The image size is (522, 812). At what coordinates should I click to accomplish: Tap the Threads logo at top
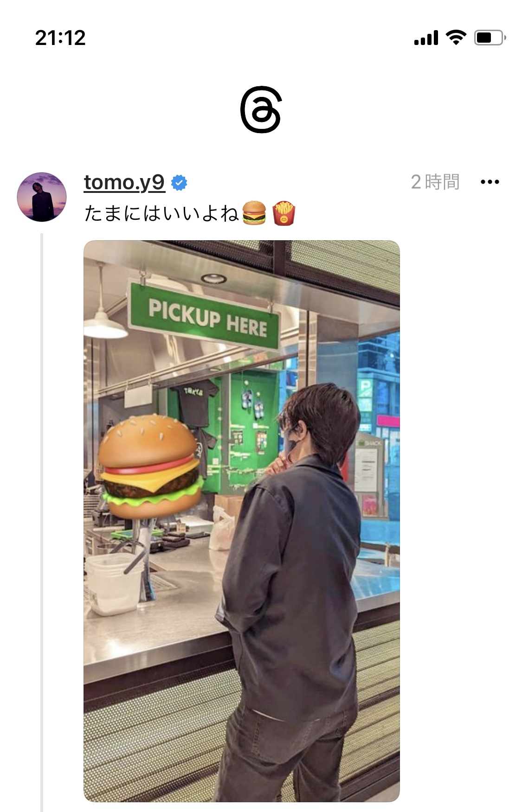(x=261, y=109)
